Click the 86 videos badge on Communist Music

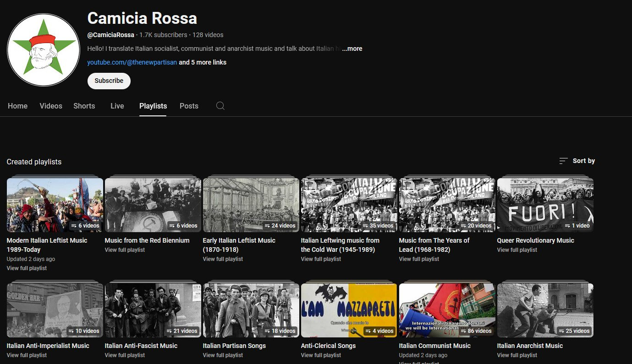[x=475, y=331]
